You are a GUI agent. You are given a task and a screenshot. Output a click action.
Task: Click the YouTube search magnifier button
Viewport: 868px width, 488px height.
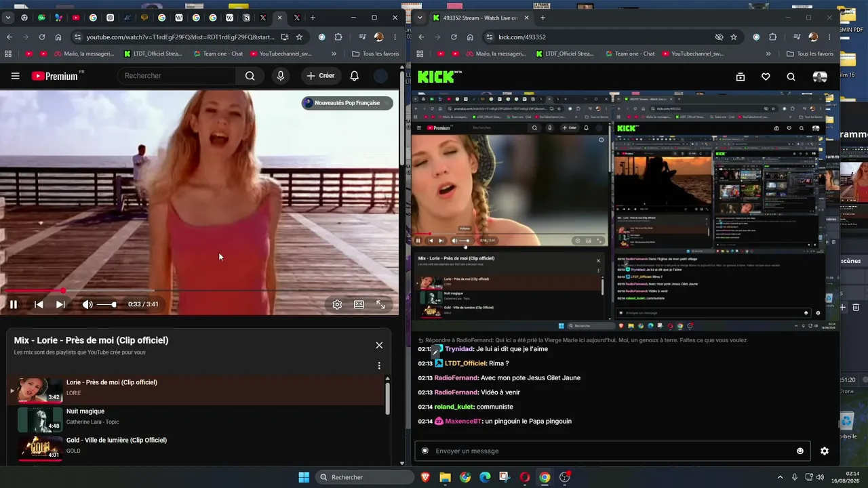(x=250, y=76)
